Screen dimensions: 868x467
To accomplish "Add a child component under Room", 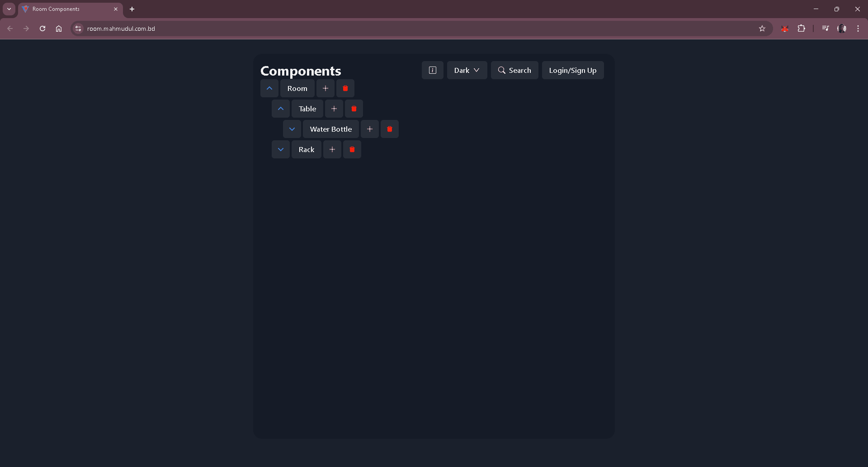I will pos(325,88).
